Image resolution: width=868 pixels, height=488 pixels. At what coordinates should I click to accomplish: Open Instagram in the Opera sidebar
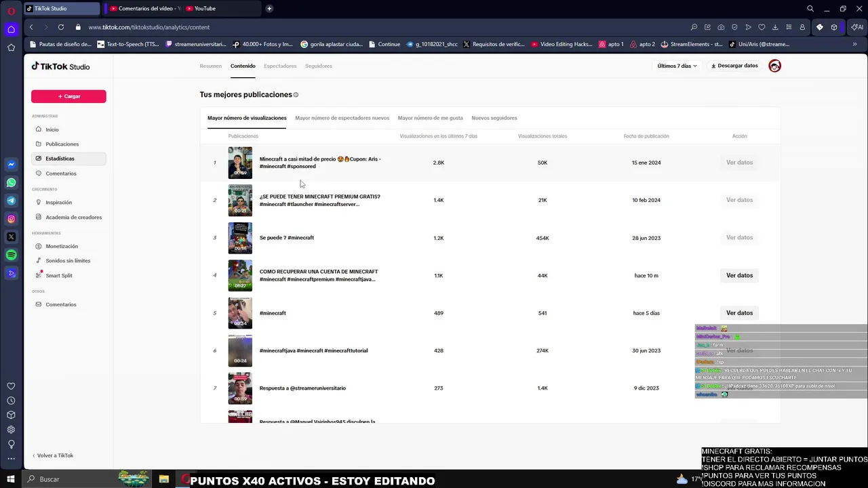tap(11, 219)
